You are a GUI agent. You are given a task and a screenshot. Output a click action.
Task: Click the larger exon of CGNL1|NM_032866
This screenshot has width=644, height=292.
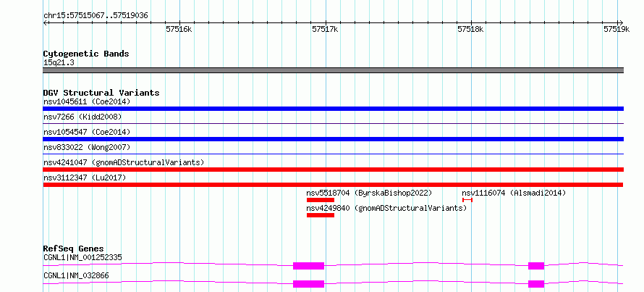click(x=308, y=284)
